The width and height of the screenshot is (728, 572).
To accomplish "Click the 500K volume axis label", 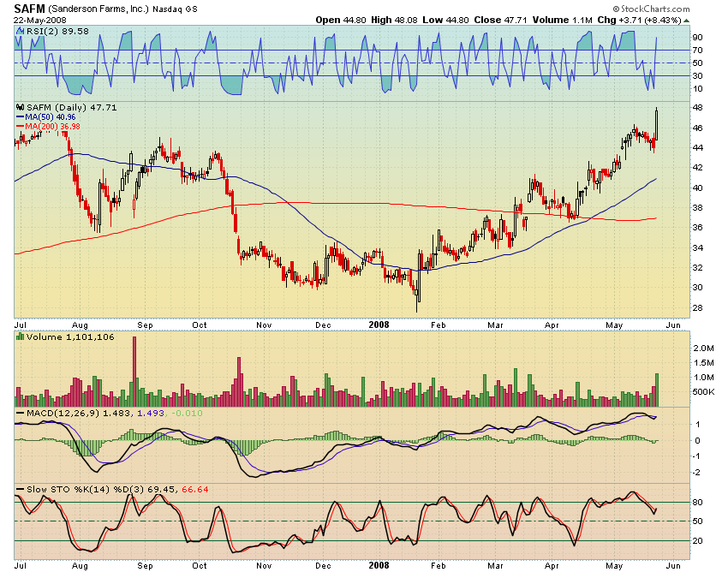I will (x=703, y=392).
